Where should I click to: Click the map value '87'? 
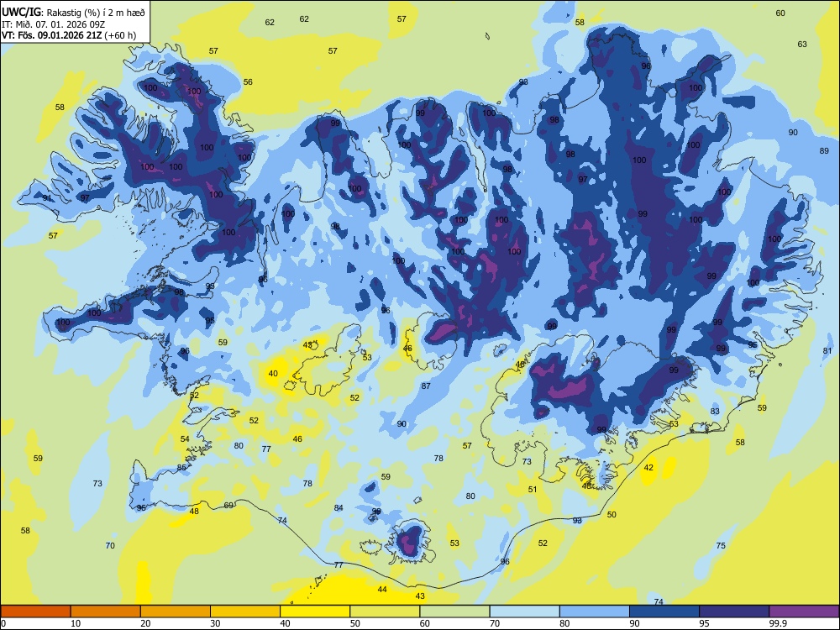click(x=426, y=386)
